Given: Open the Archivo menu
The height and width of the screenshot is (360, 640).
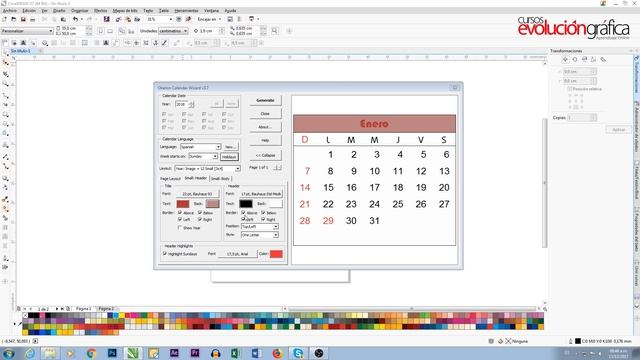Looking at the screenshot, I should tap(9, 11).
